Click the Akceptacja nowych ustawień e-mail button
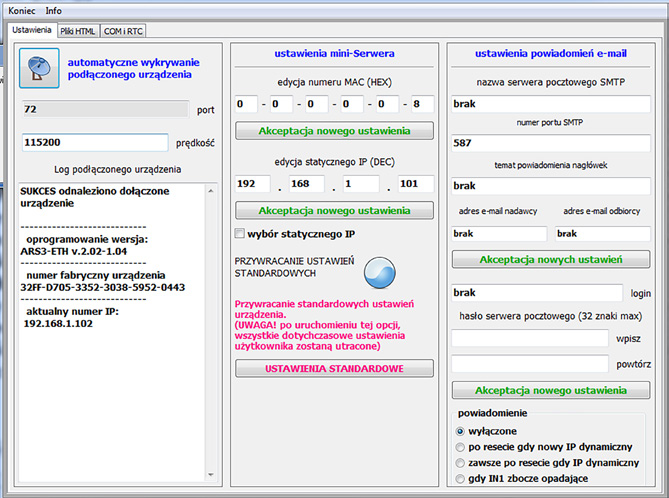The height and width of the screenshot is (498, 669). (551, 259)
